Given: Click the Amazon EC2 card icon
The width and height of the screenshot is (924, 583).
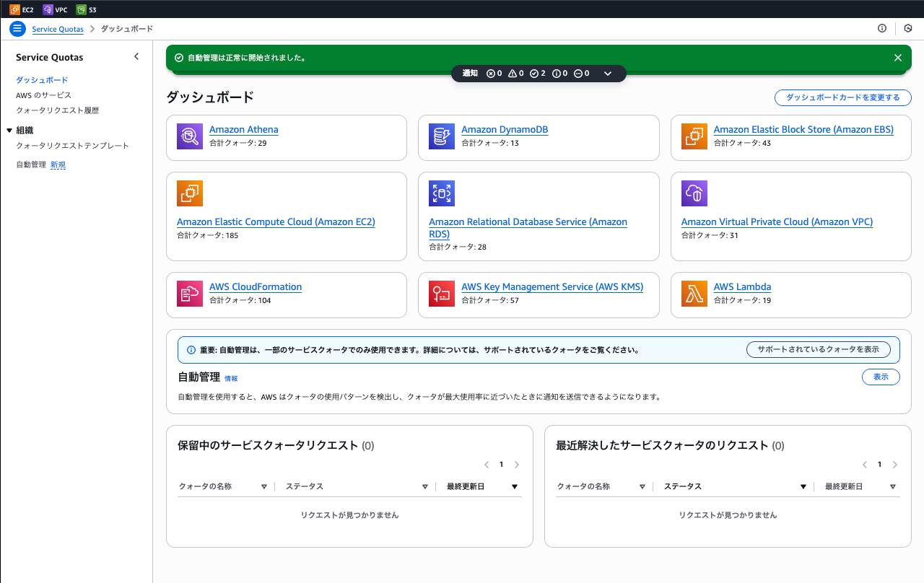Looking at the screenshot, I should point(190,193).
